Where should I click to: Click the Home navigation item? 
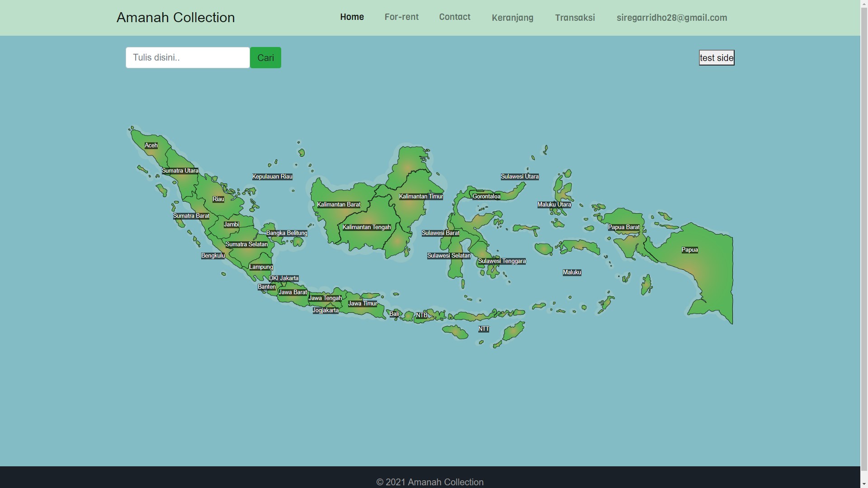pyautogui.click(x=352, y=17)
